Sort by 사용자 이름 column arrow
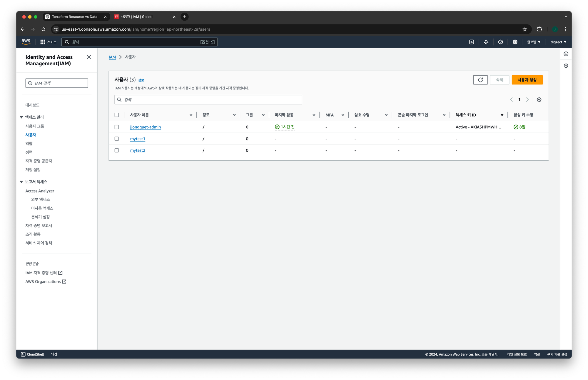This screenshot has height=380, width=588. click(x=191, y=115)
